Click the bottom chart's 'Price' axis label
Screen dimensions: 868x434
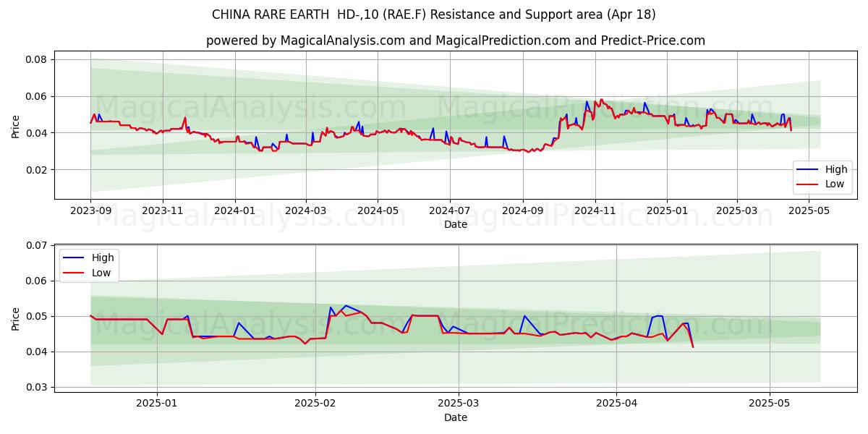click(16, 318)
